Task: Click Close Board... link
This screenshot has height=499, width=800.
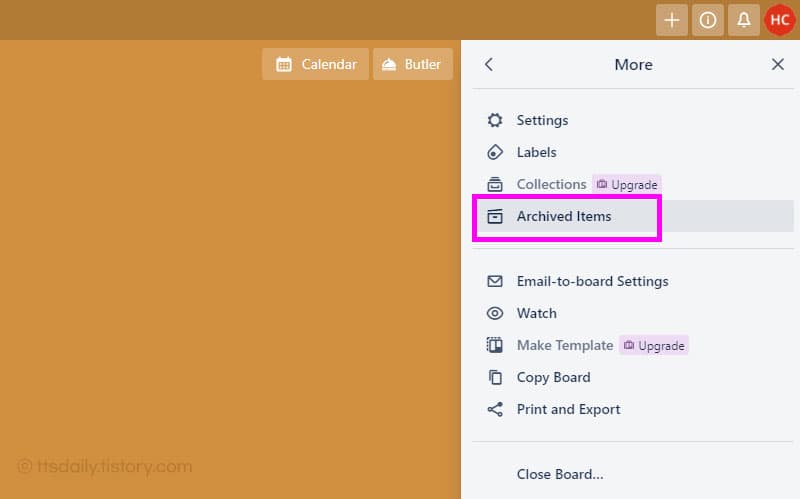Action: coord(560,474)
